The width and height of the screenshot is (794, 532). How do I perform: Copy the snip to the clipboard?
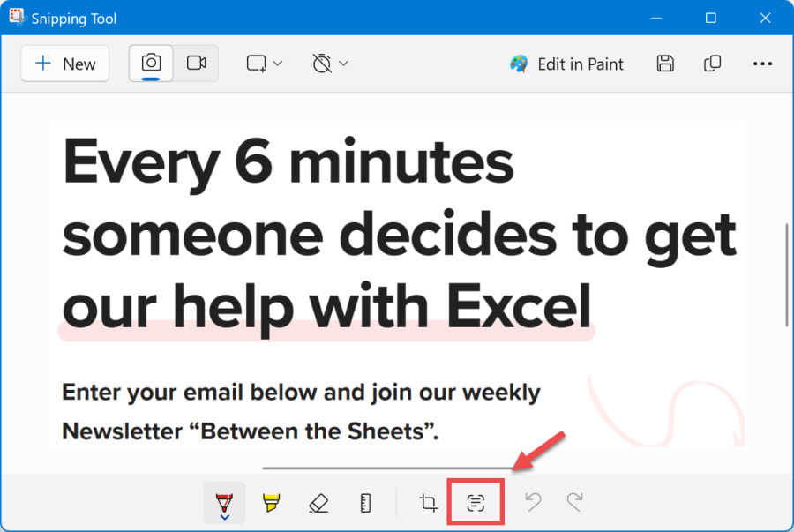tap(712, 64)
